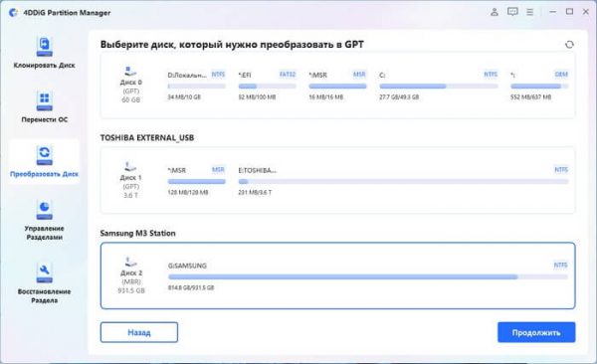Screen dimensions: 597x364
Task: Select the D:Локальн... NTFS partition
Action: click(x=196, y=86)
